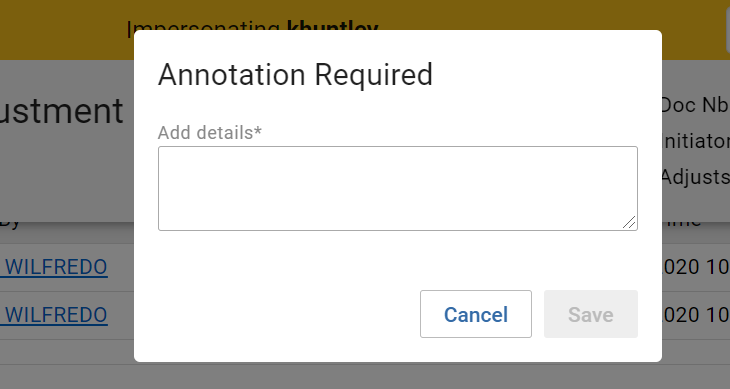Click the second row's 2020 timestamp cell

[696, 315]
